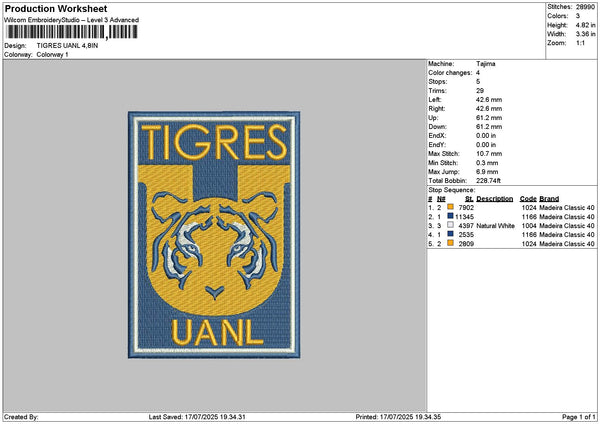Viewport: 600px width, 424px height.
Task: Click code '1004' in the Natural White row
Action: tap(529, 226)
